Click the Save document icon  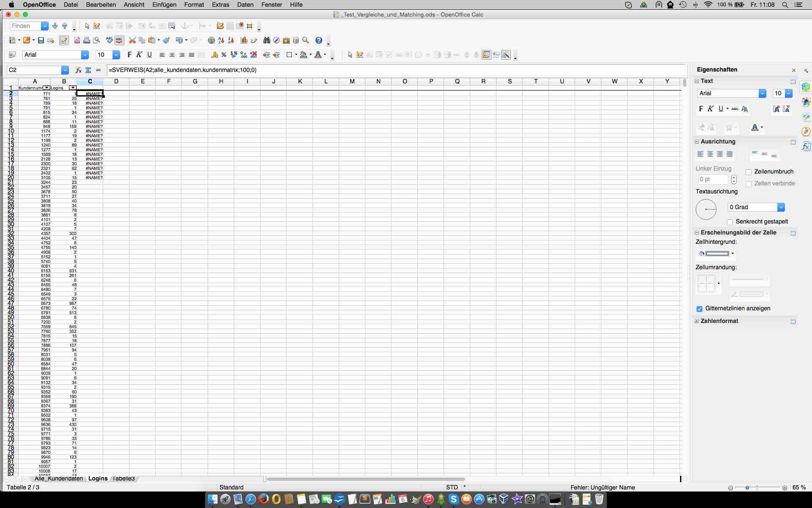click(41, 40)
